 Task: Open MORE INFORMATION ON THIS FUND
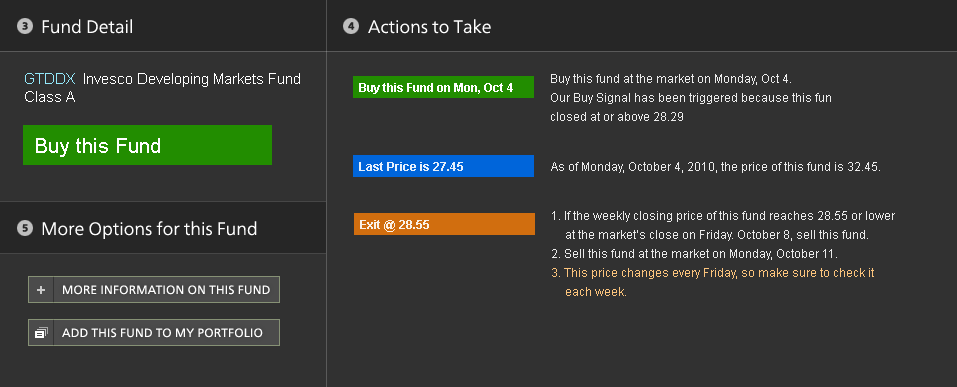154,290
